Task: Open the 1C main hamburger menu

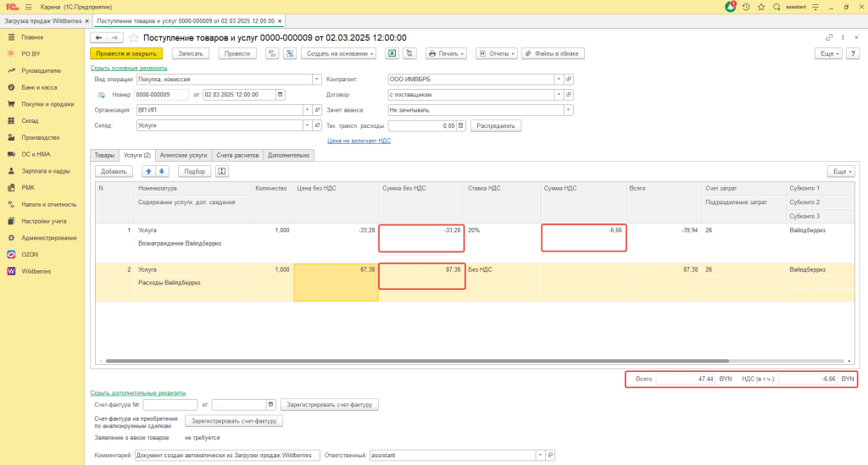Action: click(28, 7)
